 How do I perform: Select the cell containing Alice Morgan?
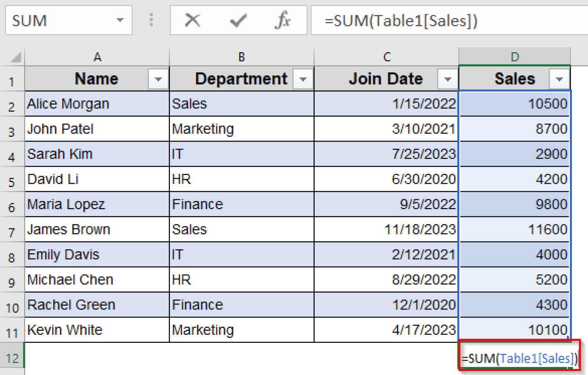click(97, 104)
